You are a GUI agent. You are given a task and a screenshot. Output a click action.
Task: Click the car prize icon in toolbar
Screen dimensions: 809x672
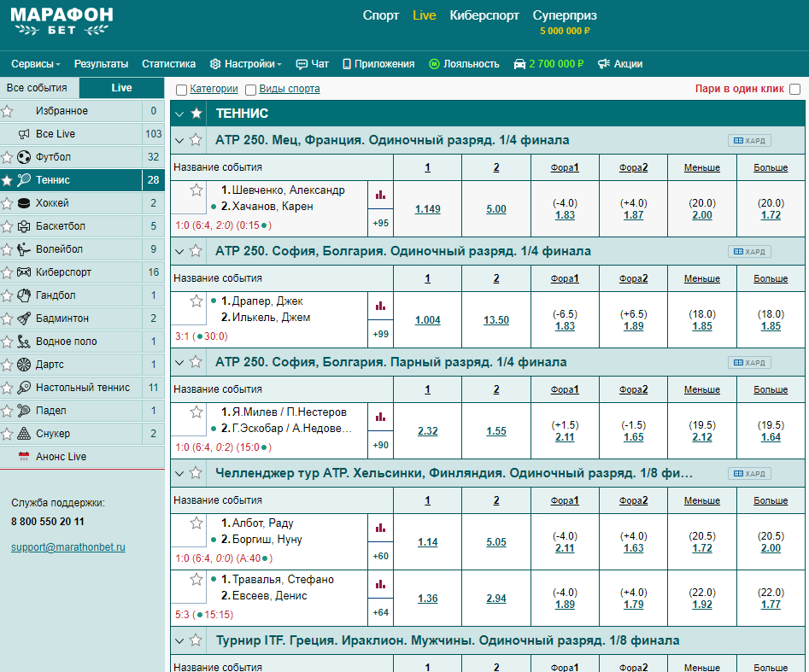tap(519, 64)
